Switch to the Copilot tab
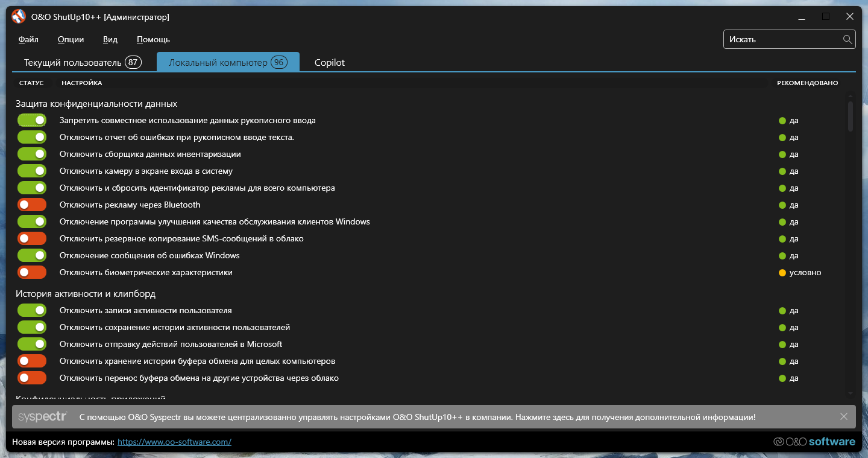 tap(330, 62)
